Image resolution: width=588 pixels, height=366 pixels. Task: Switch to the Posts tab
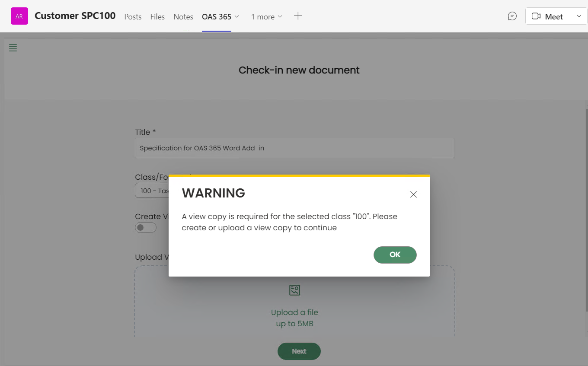coord(133,17)
